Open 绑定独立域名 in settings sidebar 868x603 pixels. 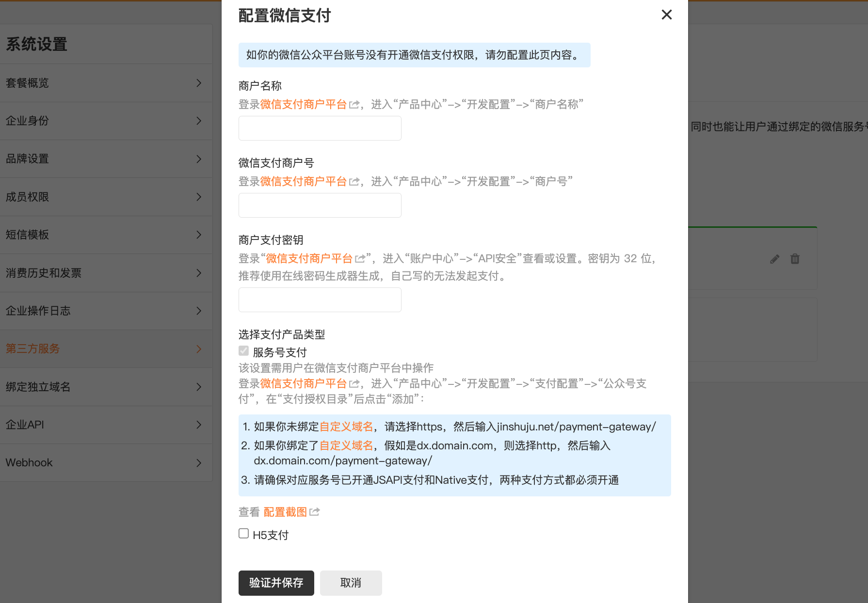point(106,387)
